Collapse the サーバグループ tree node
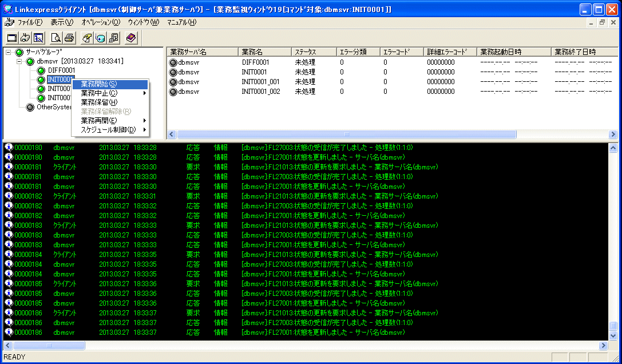The height and width of the screenshot is (364, 622). pyautogui.click(x=9, y=53)
